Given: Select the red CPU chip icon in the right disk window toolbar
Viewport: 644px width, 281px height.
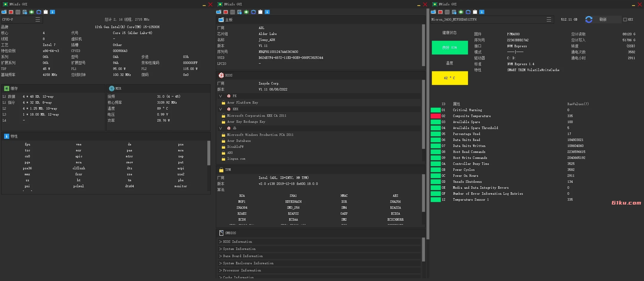Looking at the screenshot, I should (x=440, y=12).
